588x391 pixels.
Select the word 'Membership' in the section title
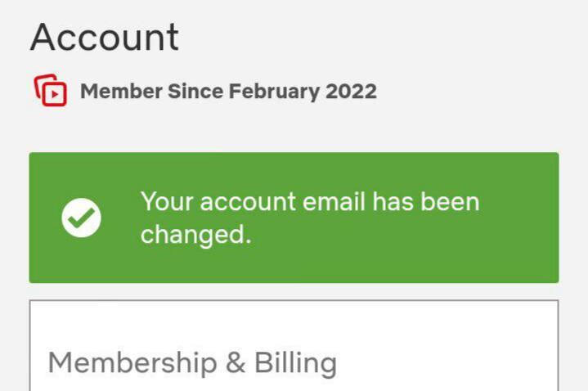pyautogui.click(x=132, y=363)
